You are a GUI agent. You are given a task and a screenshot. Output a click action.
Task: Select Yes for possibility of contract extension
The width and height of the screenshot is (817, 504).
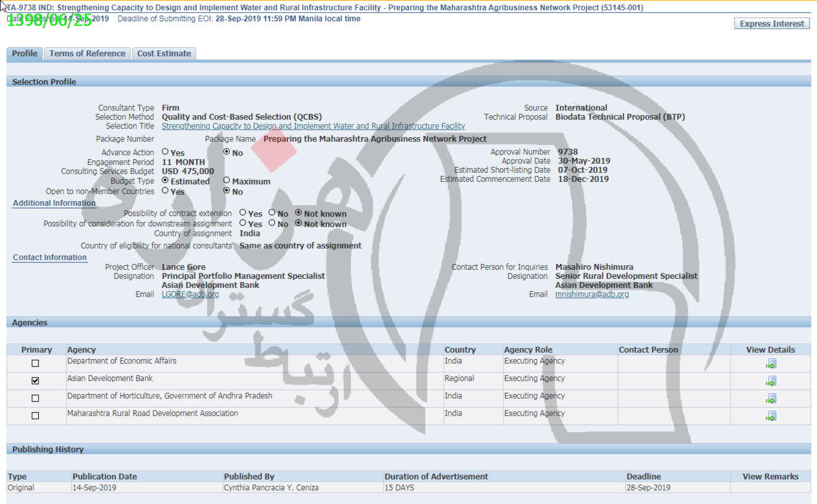(x=243, y=213)
